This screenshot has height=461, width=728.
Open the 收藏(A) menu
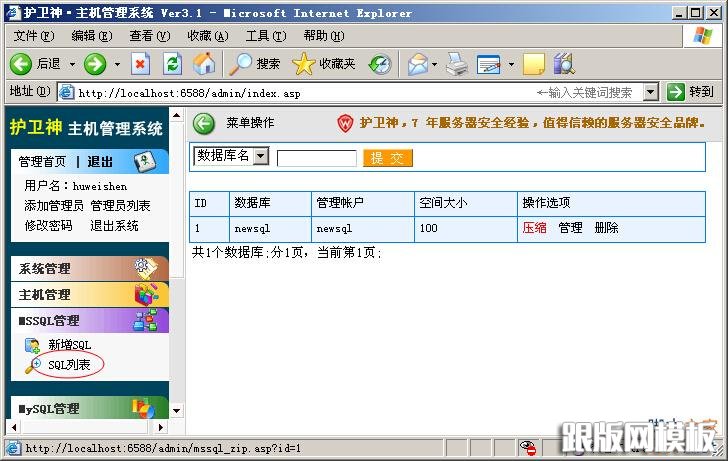point(208,36)
